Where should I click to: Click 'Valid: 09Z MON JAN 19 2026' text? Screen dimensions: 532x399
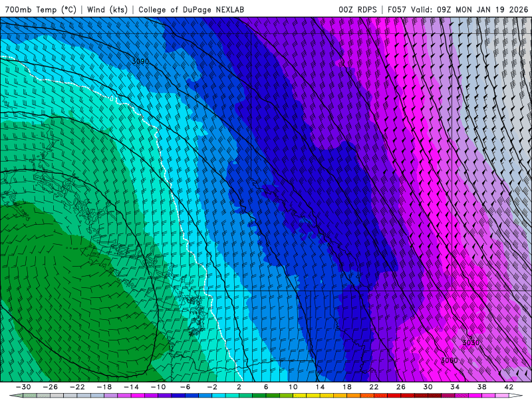pyautogui.click(x=469, y=9)
